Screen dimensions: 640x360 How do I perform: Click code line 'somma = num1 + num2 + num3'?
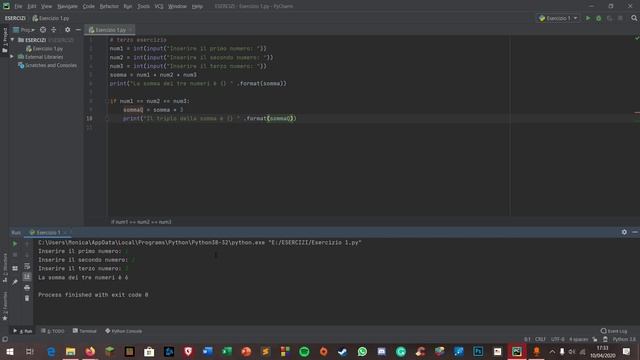153,75
